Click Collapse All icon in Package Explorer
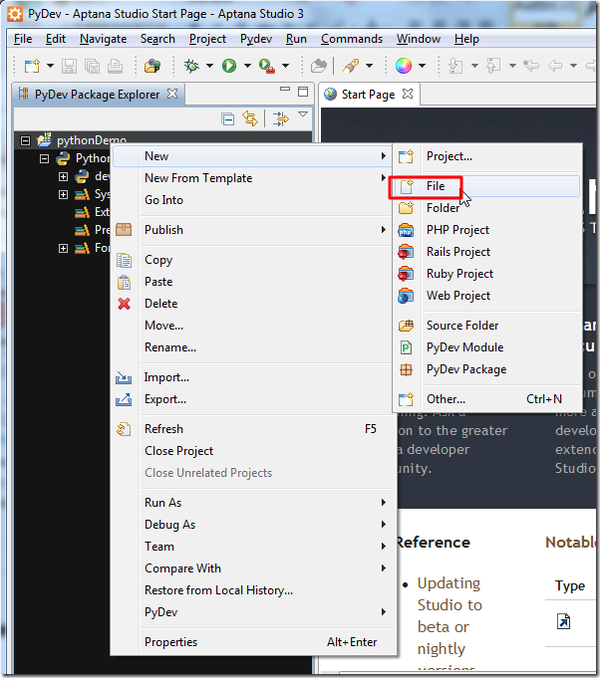This screenshot has width=600, height=678. click(228, 118)
